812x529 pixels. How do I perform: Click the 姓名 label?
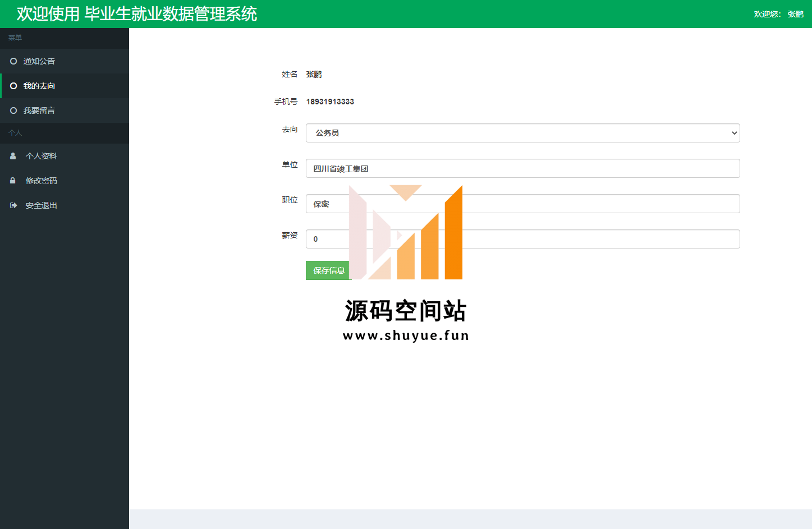pos(290,74)
